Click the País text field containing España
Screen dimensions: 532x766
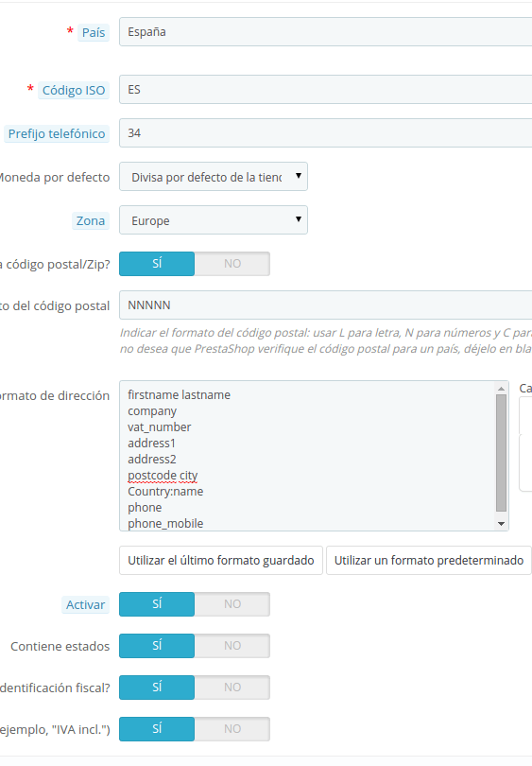point(326,32)
